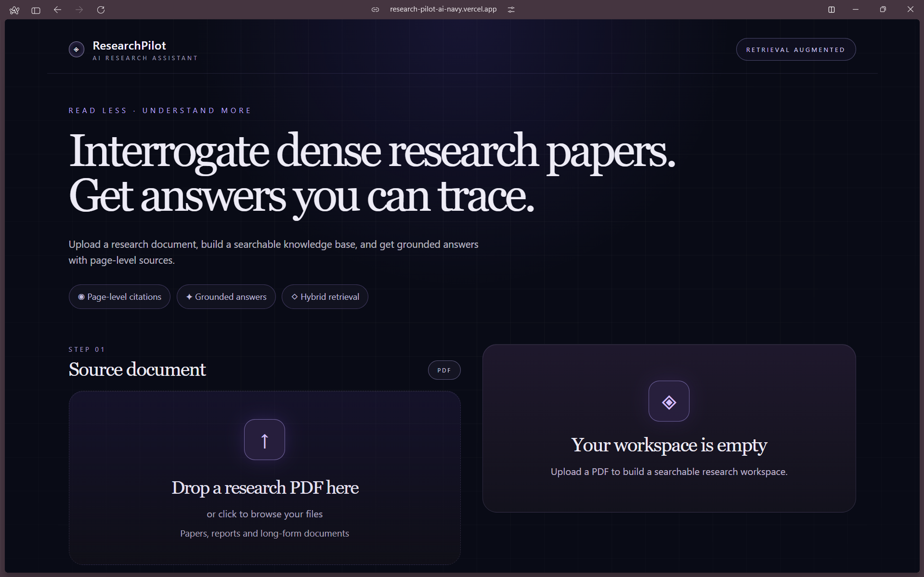Click the upload arrow icon in the drop zone

[264, 440]
